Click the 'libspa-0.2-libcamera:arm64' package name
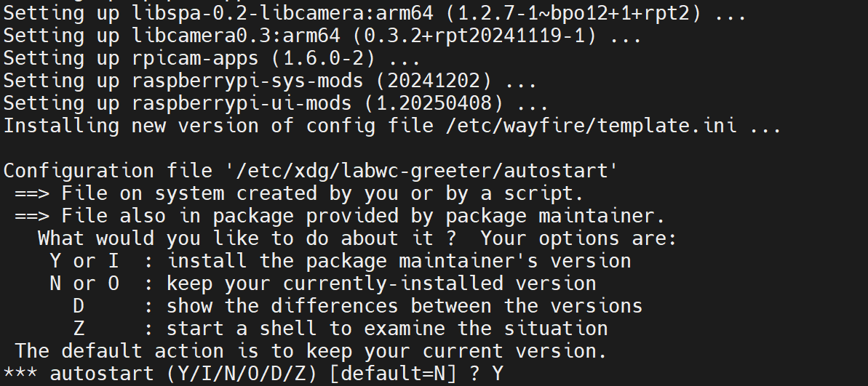The width and height of the screenshot is (868, 386). pyautogui.click(x=282, y=12)
